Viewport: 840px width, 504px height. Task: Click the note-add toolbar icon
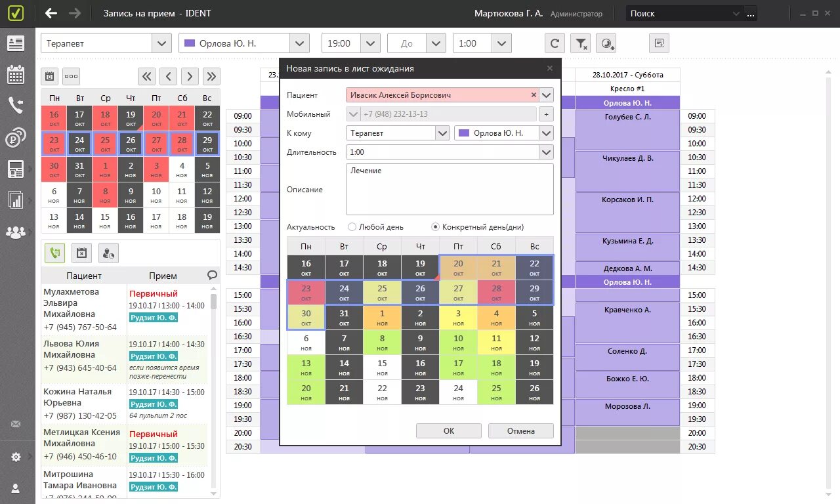click(660, 43)
